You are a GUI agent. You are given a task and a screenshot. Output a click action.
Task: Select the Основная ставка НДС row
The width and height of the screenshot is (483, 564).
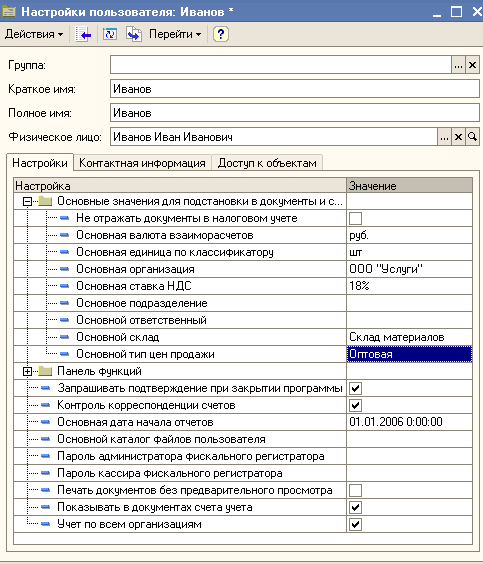(243, 286)
